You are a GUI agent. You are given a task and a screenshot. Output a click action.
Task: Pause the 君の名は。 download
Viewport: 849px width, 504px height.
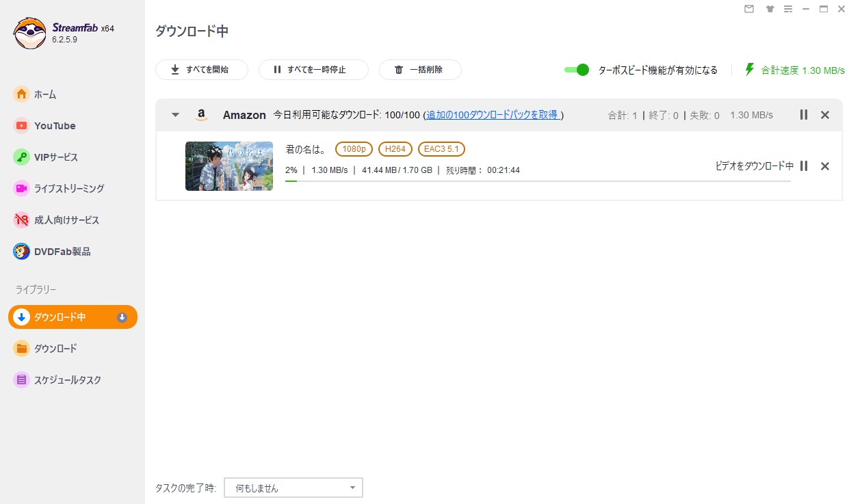(804, 166)
